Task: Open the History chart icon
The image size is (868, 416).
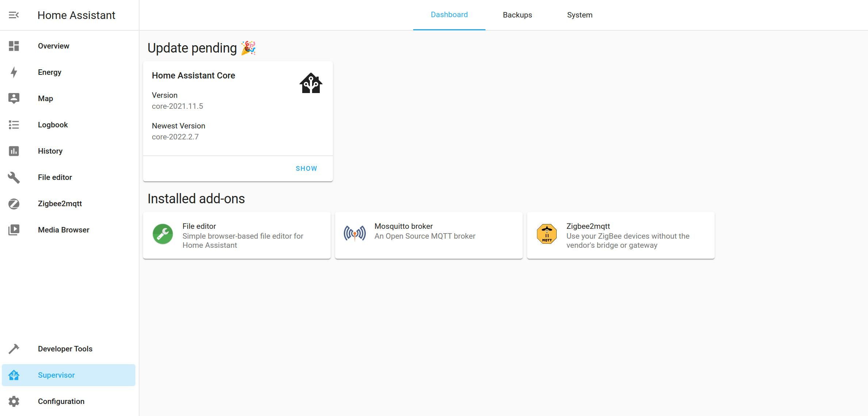Action: point(14,151)
